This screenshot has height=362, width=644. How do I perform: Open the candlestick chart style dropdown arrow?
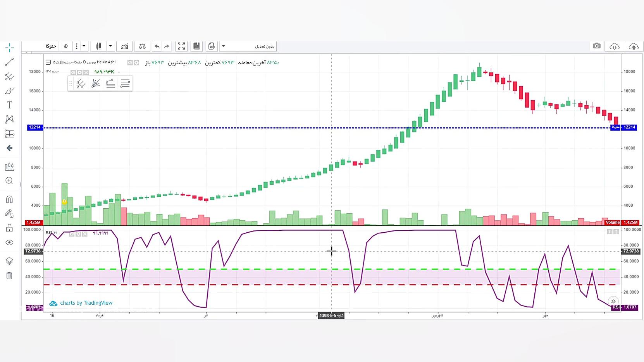pyautogui.click(x=110, y=46)
